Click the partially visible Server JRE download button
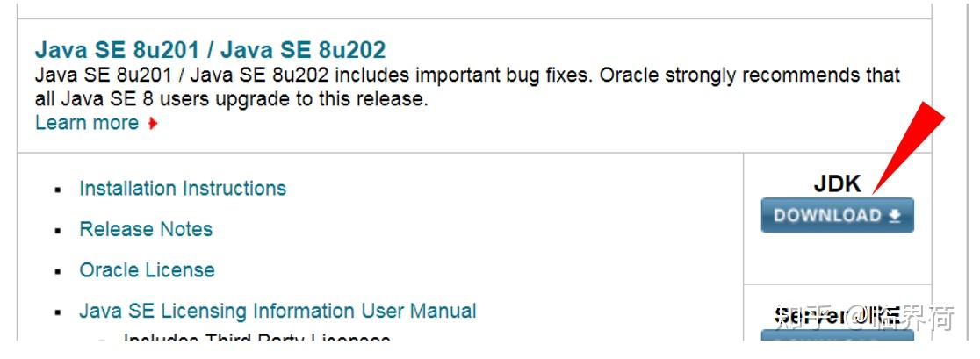980x359 pixels. click(x=837, y=335)
